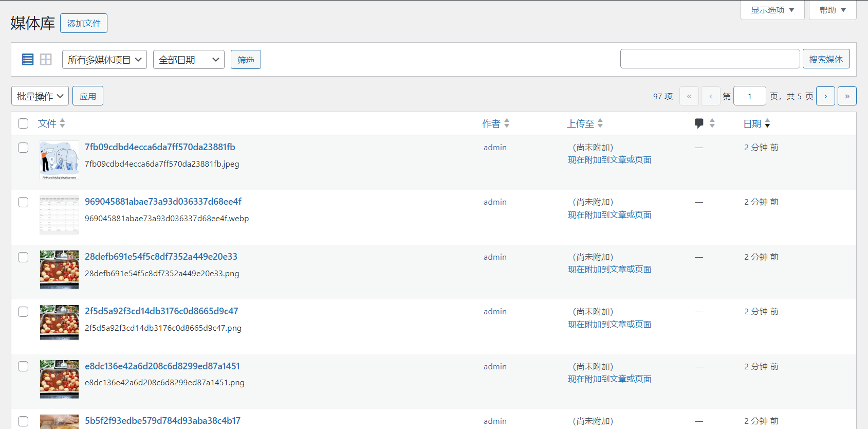
Task: Open file 28defb691e54f5c8df7352a449e20e33 title link
Action: [x=161, y=257]
